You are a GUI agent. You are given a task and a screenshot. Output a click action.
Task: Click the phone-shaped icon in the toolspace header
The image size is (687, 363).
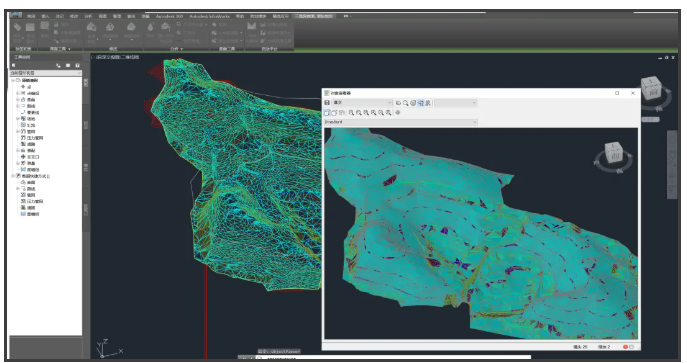pos(58,65)
